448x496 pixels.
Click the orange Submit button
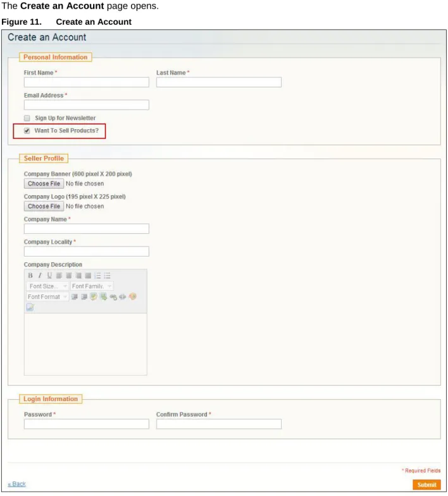pyautogui.click(x=426, y=485)
